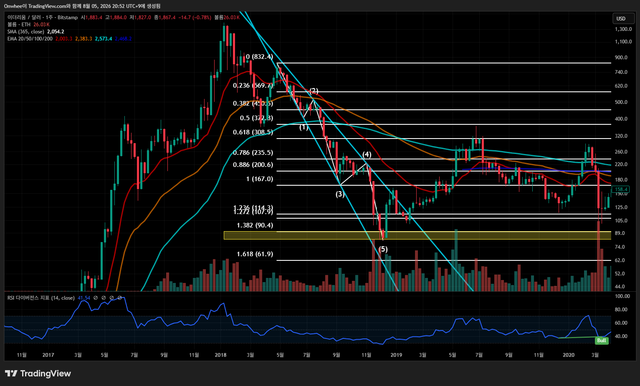The image size is (640, 386).
Task: Click the snapshot creation timestamp header text
Action: tap(82, 6)
